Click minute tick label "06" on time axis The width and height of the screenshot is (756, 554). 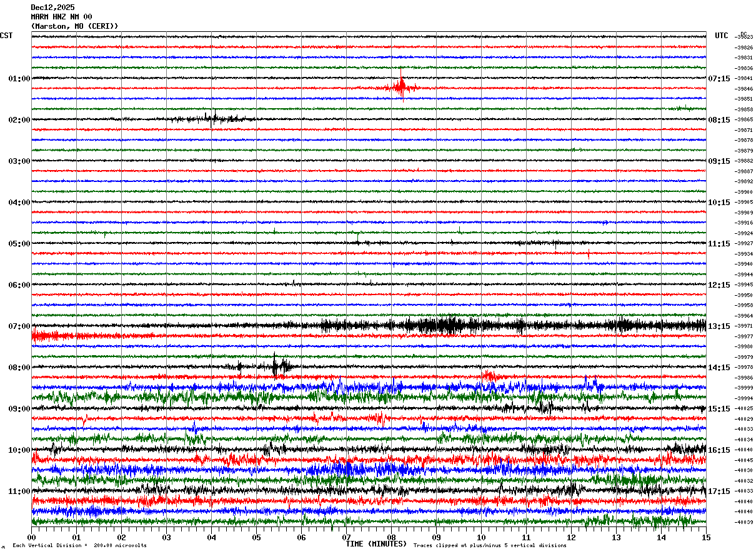[x=301, y=537]
